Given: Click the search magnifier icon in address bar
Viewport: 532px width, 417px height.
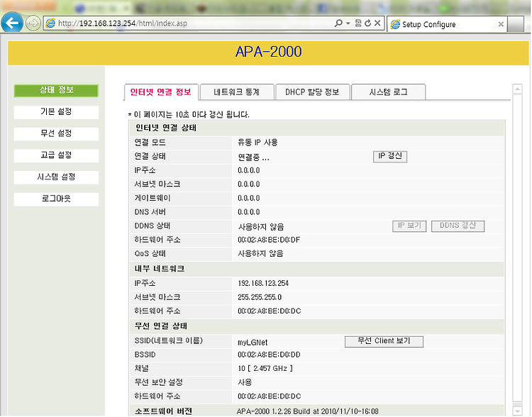Looking at the screenshot, I should 338,23.
